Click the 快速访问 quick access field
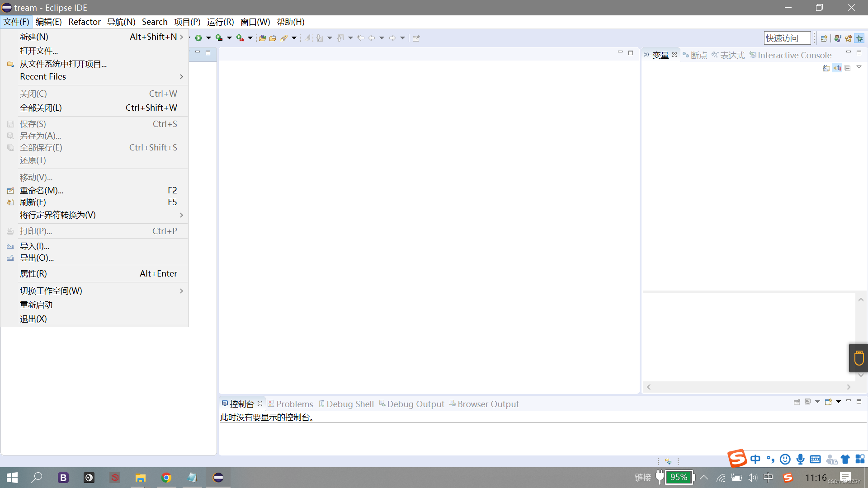 tap(787, 38)
